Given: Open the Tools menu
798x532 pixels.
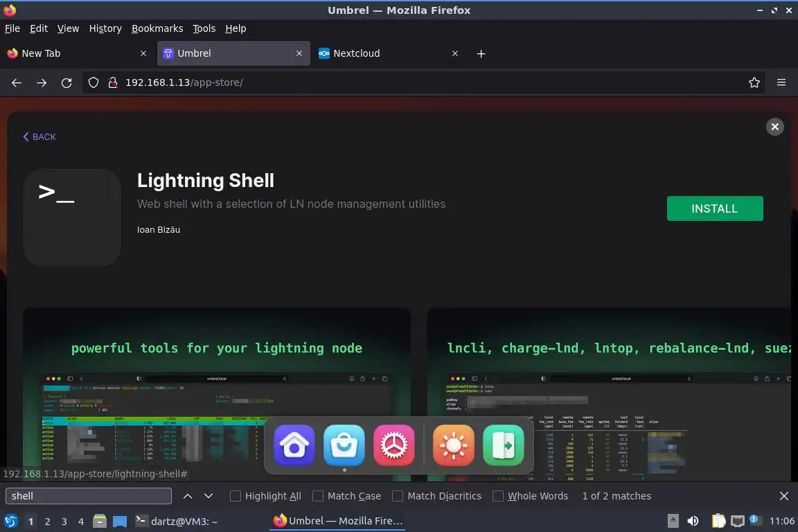Looking at the screenshot, I should pyautogui.click(x=204, y=28).
